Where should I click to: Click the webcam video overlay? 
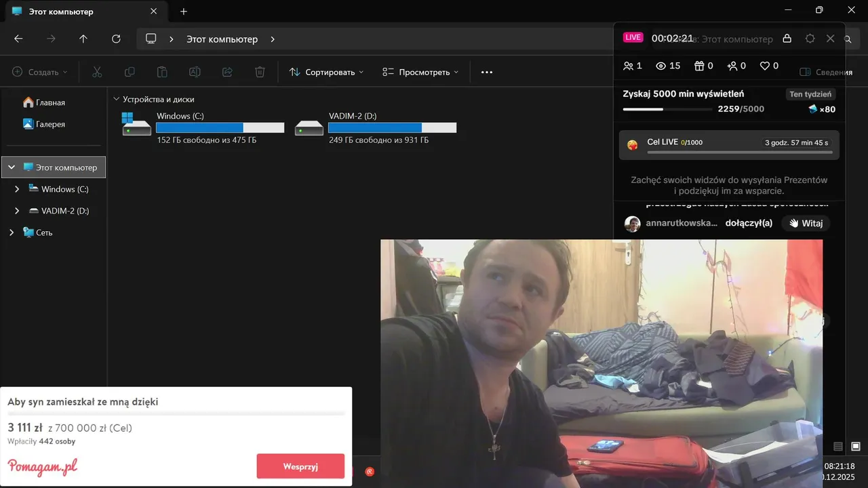[x=601, y=363]
